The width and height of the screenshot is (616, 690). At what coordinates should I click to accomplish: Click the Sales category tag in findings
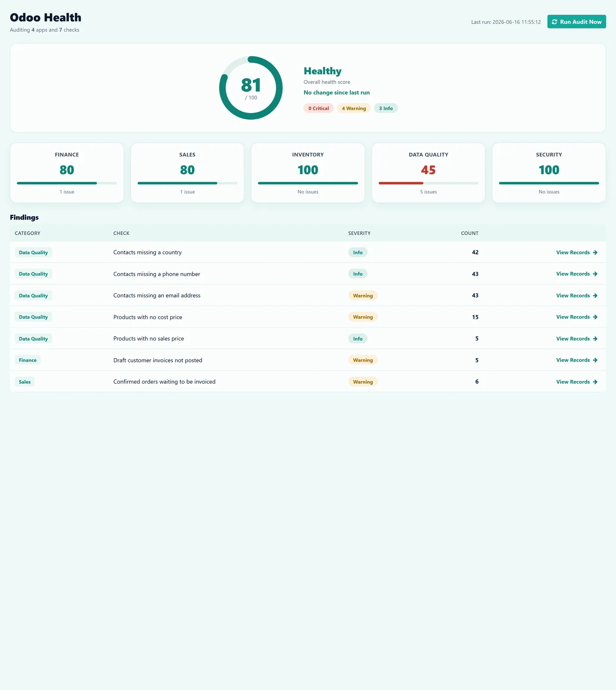point(25,382)
